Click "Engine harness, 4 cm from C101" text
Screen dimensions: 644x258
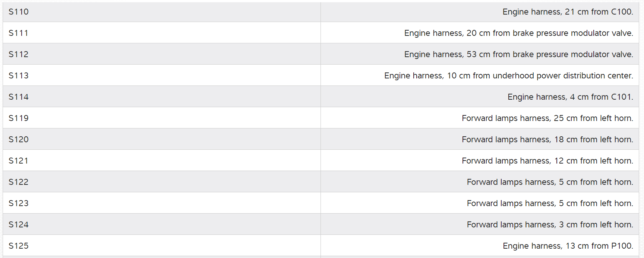tap(570, 97)
